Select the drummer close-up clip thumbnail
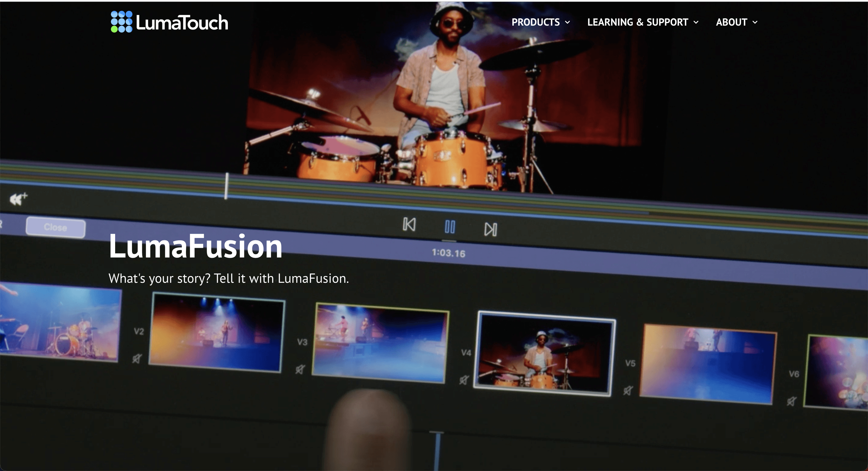This screenshot has height=471, width=868. (545, 354)
